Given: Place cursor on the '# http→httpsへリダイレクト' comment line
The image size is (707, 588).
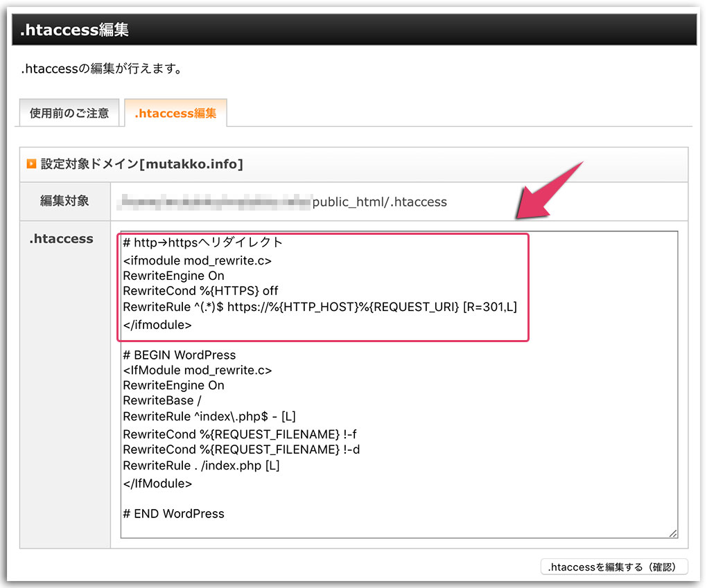Looking at the screenshot, I should (203, 242).
